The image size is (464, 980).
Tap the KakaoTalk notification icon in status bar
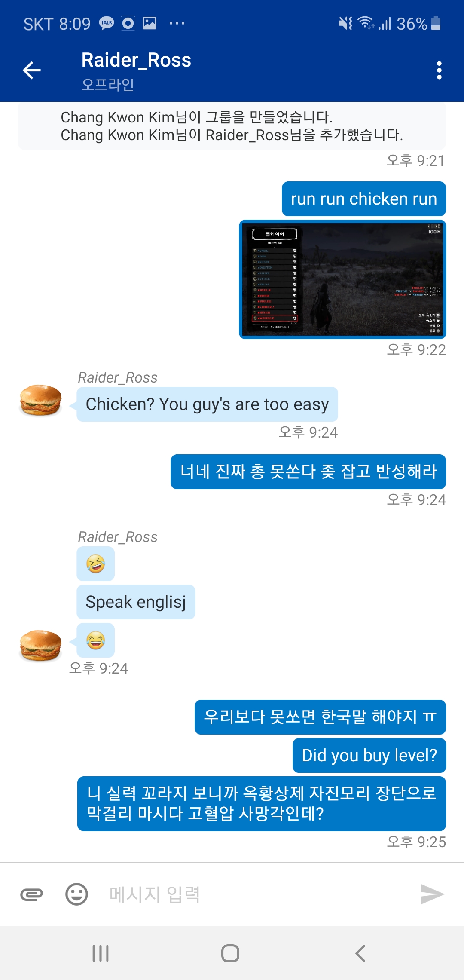click(107, 23)
